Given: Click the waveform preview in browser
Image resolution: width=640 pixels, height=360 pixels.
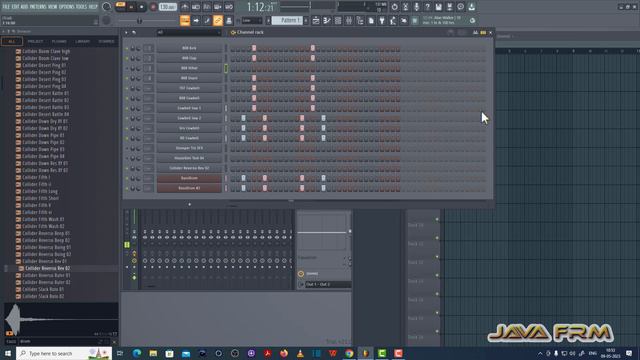Looking at the screenshot, I should pos(61,320).
